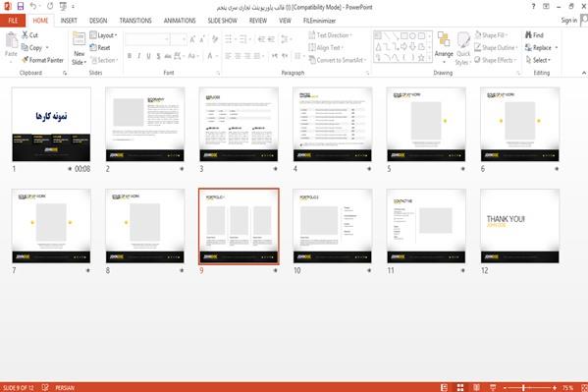Click the Save icon in quick access toolbar
This screenshot has width=588, height=392.
click(x=21, y=6)
